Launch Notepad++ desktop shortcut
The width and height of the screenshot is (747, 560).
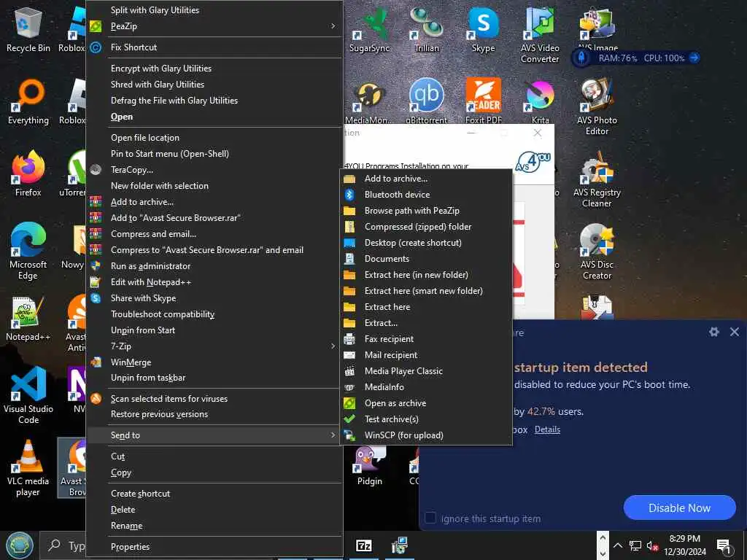pos(28,319)
